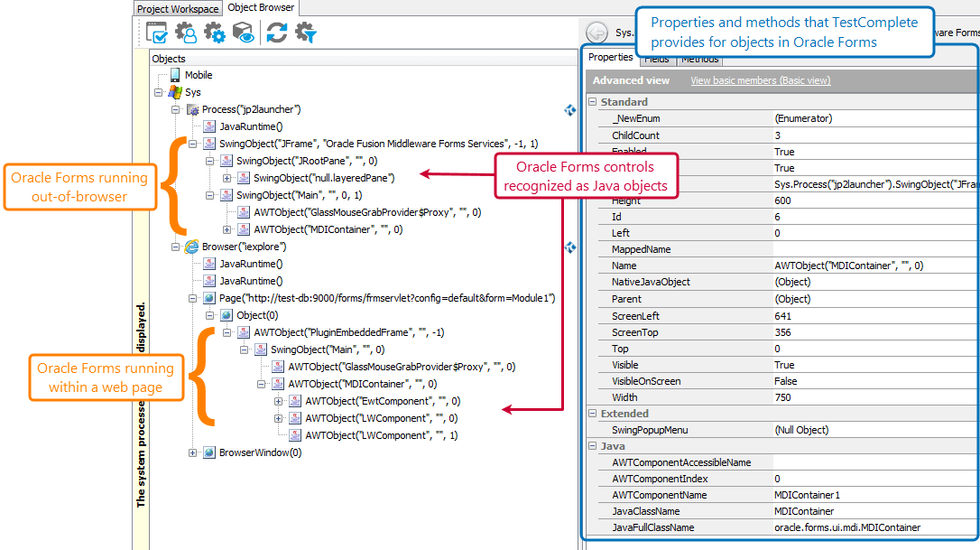Click the Object(0) node icon
This screenshot has height=550, width=980.
coord(227,315)
